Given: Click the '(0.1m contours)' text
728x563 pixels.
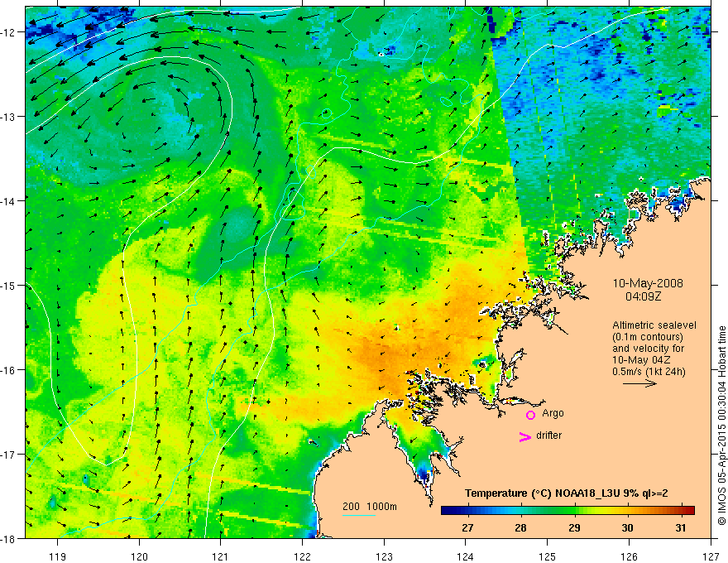Looking at the screenshot, I should tap(648, 337).
